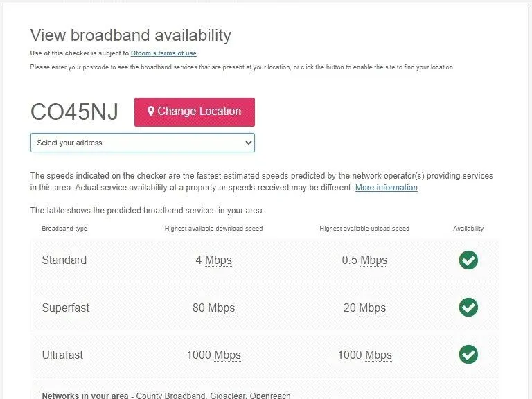
Task: Open the Select your address dropdown
Action: coord(143,143)
